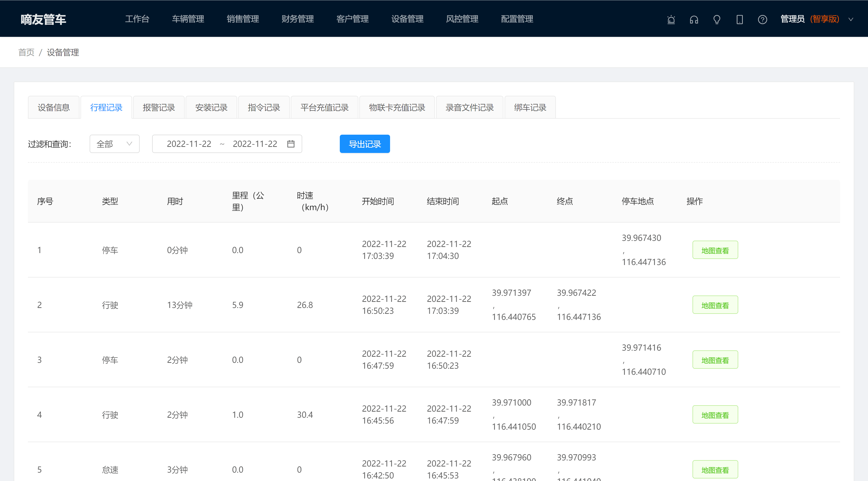Screen dimensions: 868x481
Task: Switch to the 安装记录 tab
Action: pos(211,107)
